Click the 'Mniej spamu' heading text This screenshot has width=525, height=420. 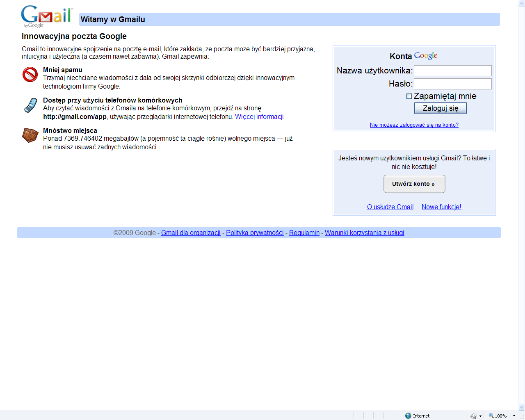(x=63, y=70)
